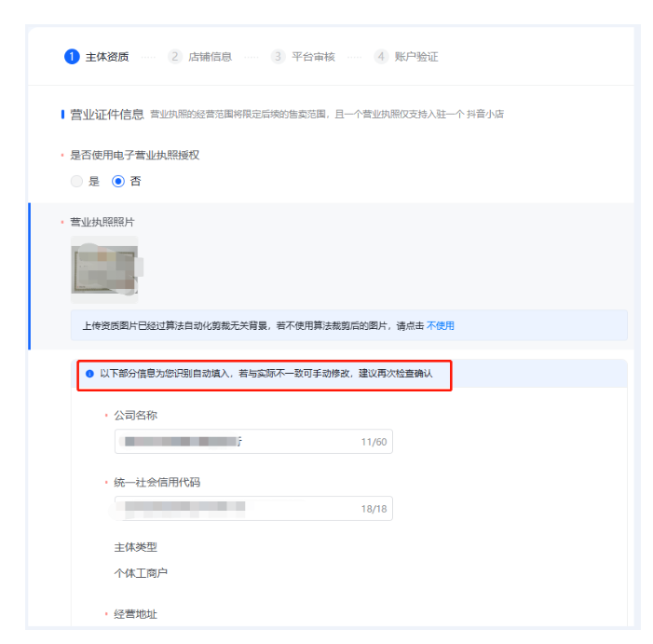Focus the 统一社会信用代码 input field
653x644 pixels.
click(x=253, y=509)
